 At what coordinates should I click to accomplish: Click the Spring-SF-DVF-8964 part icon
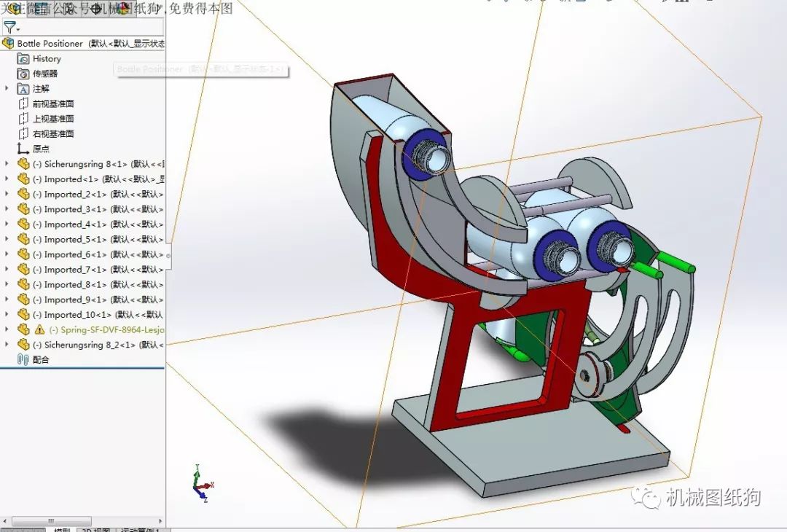23,329
